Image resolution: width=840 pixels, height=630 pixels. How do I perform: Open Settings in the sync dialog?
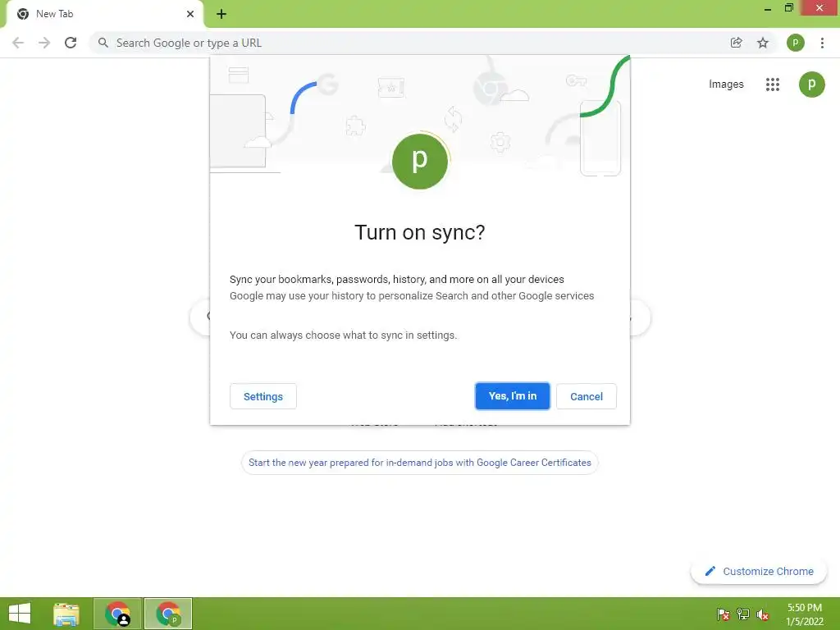point(263,396)
